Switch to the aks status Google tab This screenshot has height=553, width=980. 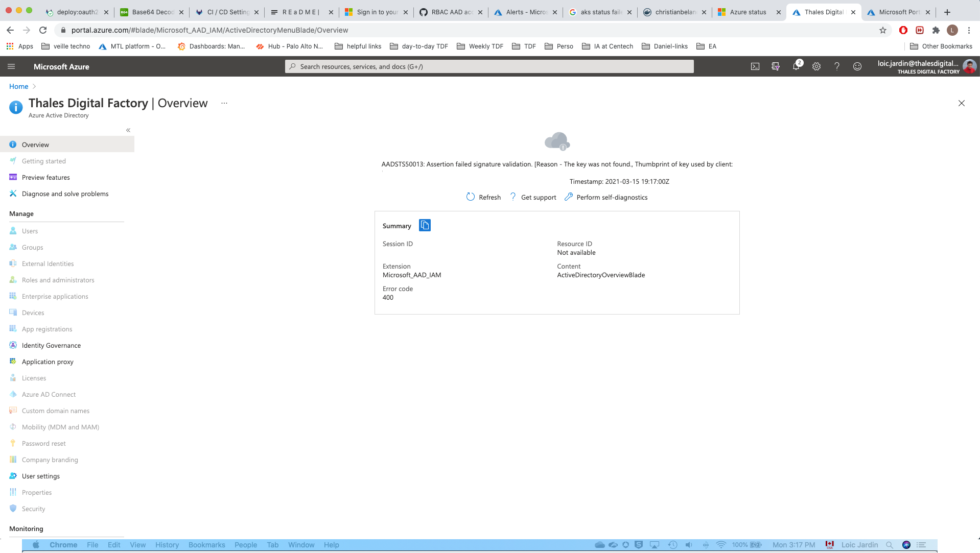coord(600,12)
